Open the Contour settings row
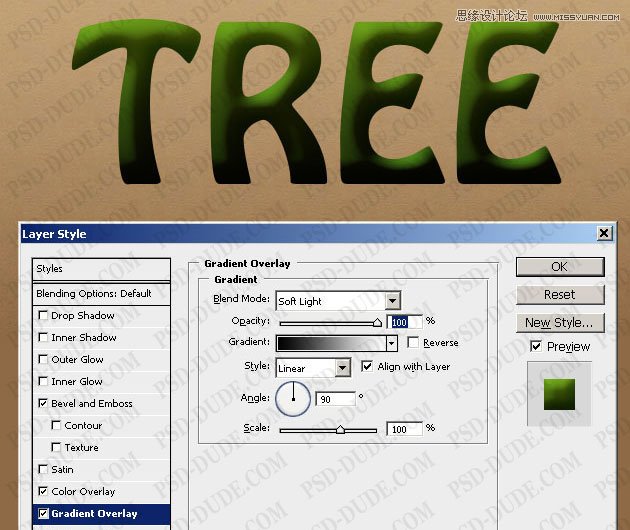 pos(101,426)
